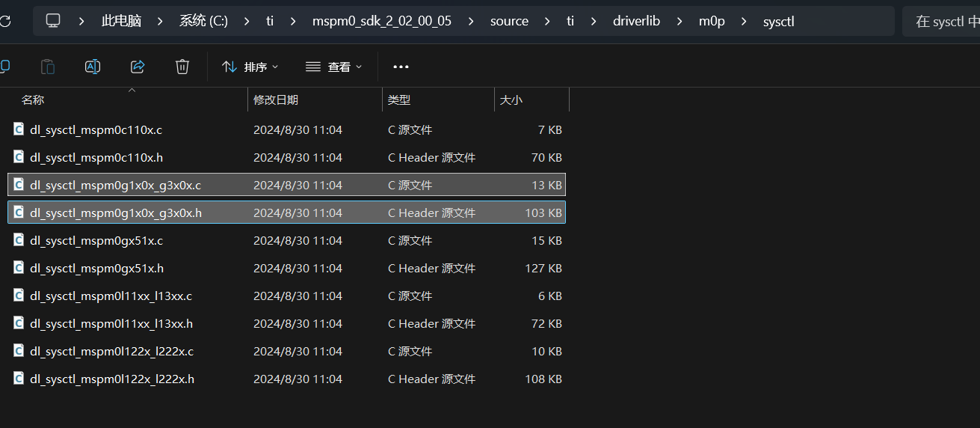The image size is (980, 428).
Task: Open the 查看 view dropdown
Action: click(333, 67)
